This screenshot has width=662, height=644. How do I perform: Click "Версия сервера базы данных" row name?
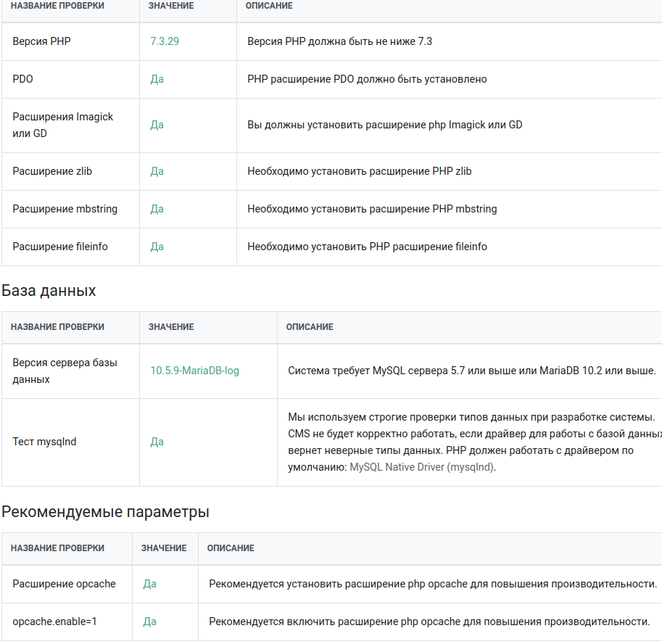pos(65,371)
